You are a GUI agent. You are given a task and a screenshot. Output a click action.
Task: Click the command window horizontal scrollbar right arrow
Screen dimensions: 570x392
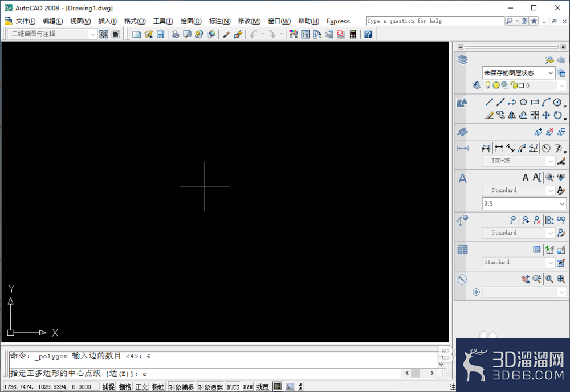[432, 373]
